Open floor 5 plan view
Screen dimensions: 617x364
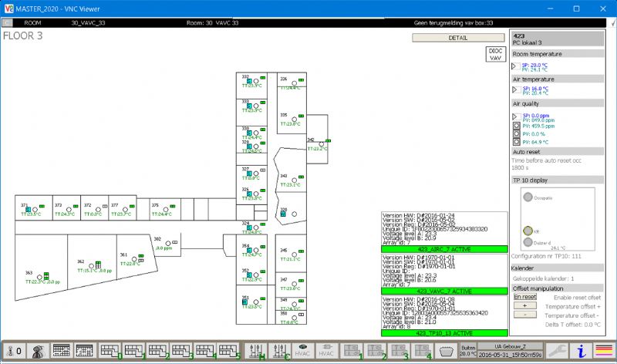tap(230, 352)
